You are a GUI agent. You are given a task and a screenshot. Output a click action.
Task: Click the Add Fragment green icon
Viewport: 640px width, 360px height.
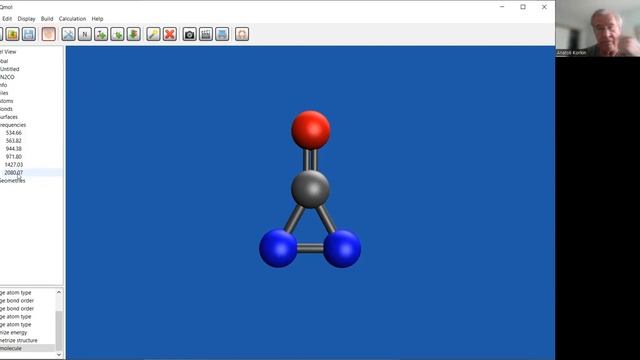pyautogui.click(x=117, y=34)
